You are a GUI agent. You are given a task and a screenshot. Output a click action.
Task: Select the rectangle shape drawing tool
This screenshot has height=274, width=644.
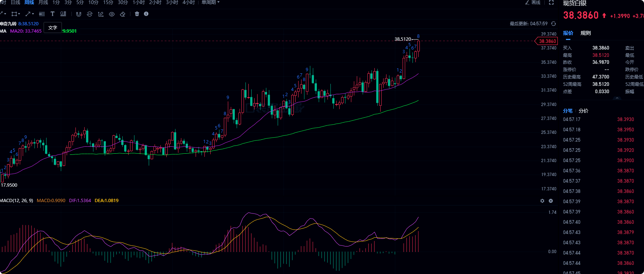point(14,14)
